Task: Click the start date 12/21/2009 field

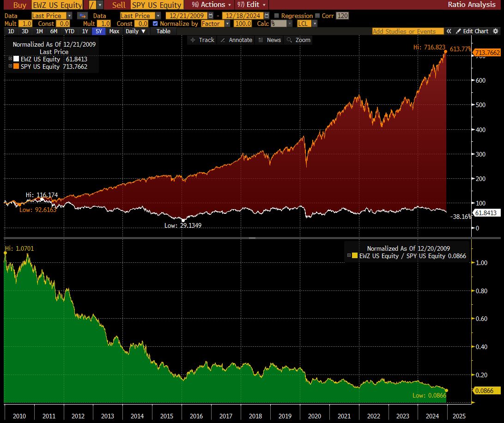Action: pos(187,16)
